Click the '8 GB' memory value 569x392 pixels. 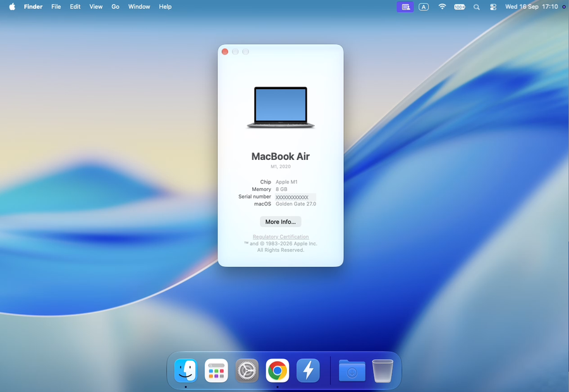click(x=281, y=189)
